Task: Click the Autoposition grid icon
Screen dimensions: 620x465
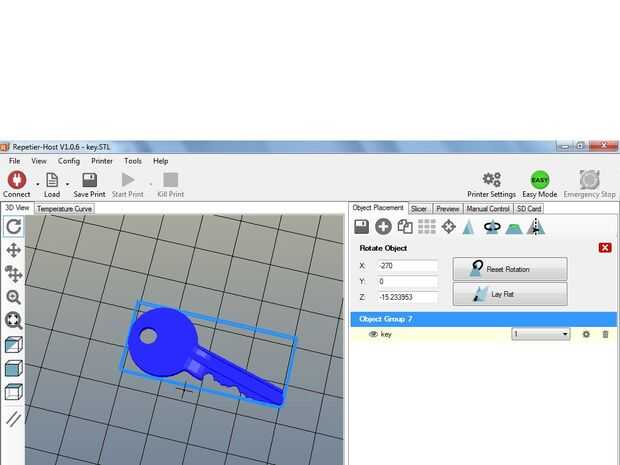Action: pos(427,227)
